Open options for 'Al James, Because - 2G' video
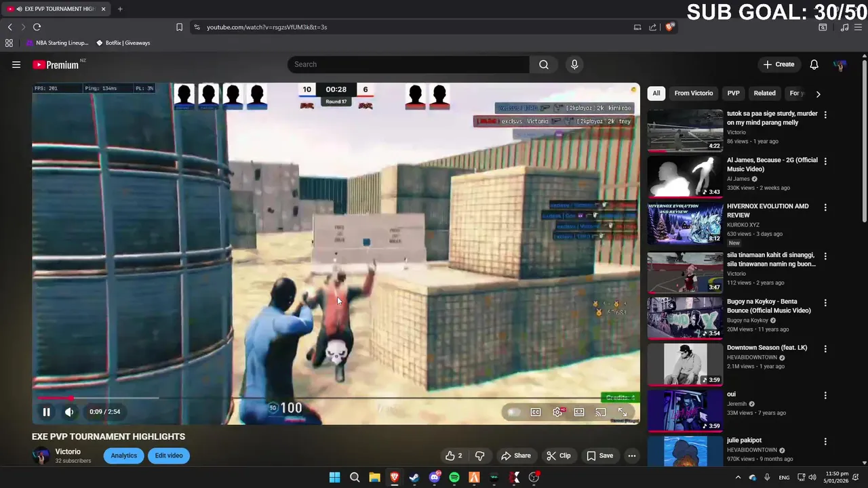 (825, 161)
